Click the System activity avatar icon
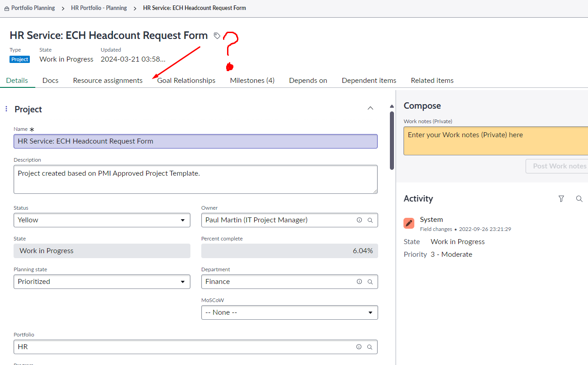 (x=408, y=223)
